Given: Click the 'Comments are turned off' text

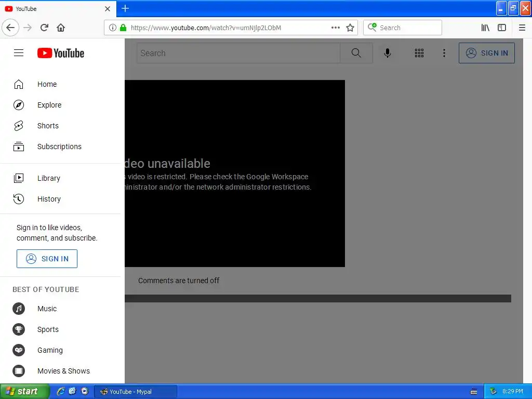Looking at the screenshot, I should pyautogui.click(x=179, y=281).
